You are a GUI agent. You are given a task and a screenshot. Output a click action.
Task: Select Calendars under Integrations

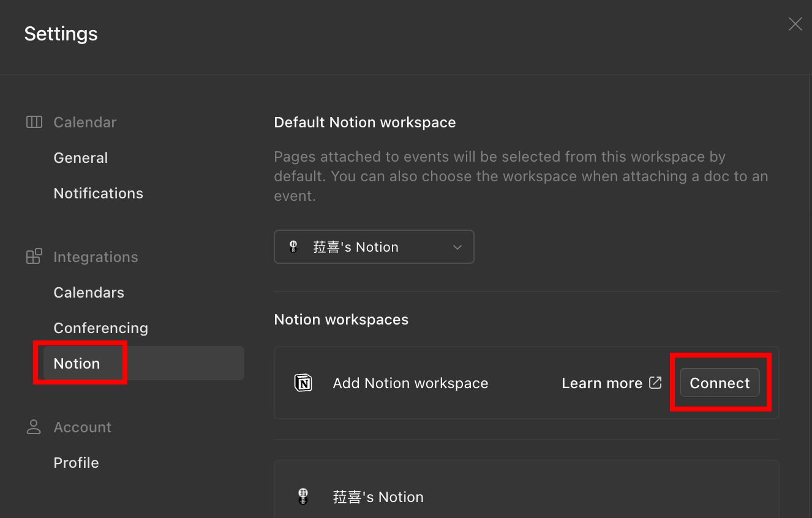pyautogui.click(x=89, y=293)
